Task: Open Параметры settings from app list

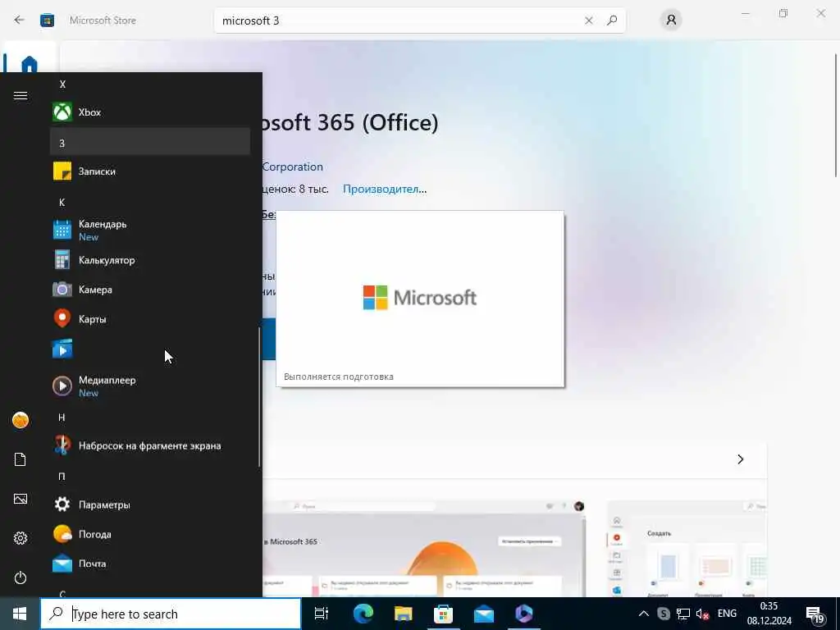Action: (x=149, y=504)
